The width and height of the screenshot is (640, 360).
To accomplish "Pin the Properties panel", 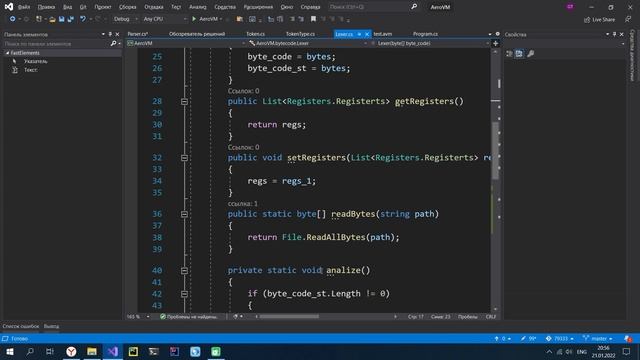I will pyautogui.click(x=614, y=34).
